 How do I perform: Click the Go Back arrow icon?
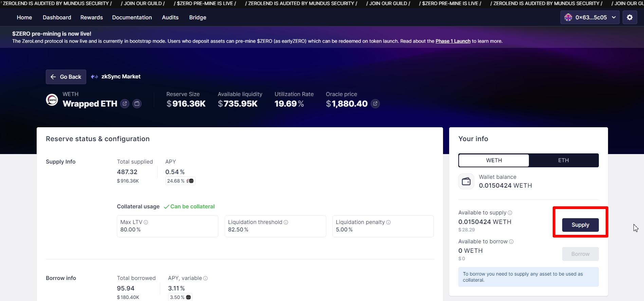(53, 77)
